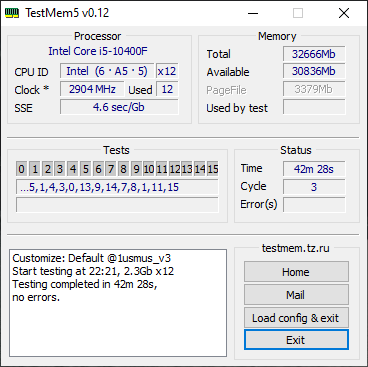Click the Time value 42m 28s
This screenshot has width=368, height=367.
coord(314,169)
